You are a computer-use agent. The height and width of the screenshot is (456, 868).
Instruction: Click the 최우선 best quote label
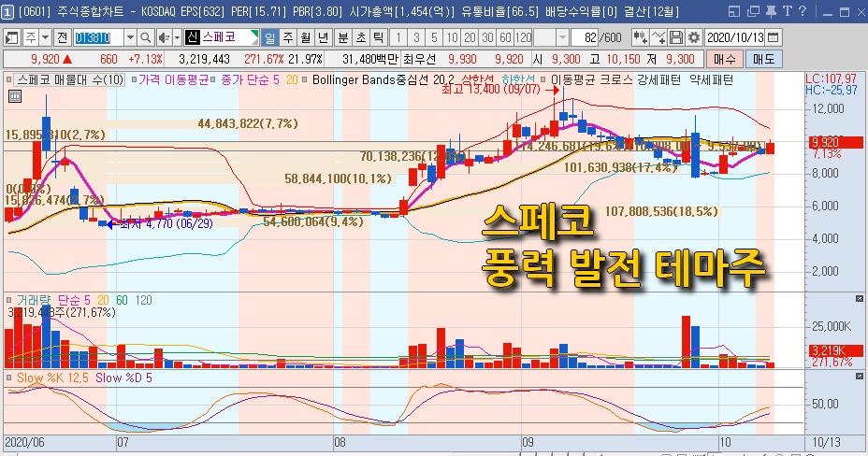(420, 59)
